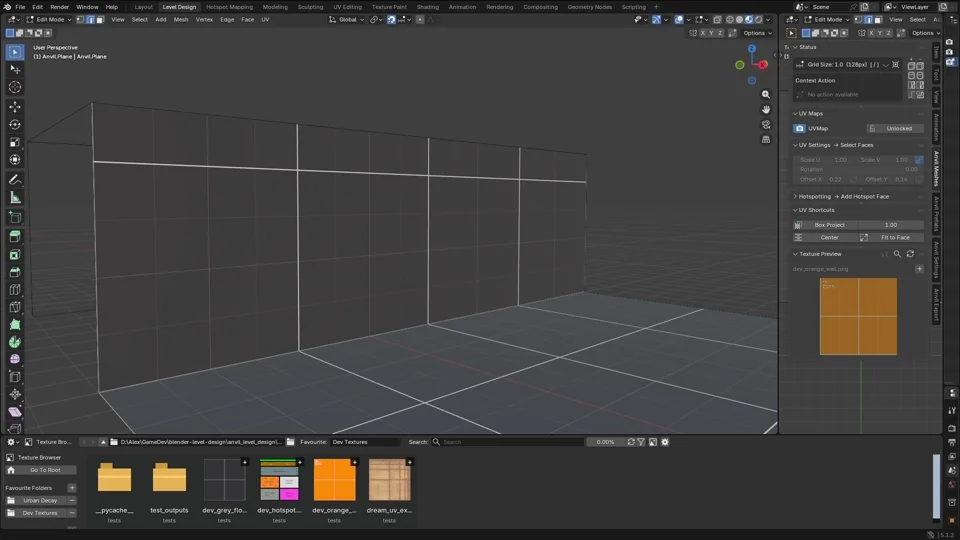Open the viewport Options dropdown

(x=757, y=33)
